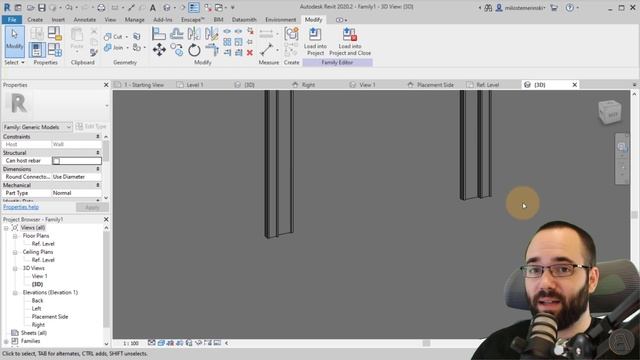Open the Manage ribbon tab
The width and height of the screenshot is (640, 360).
pyautogui.click(x=134, y=20)
